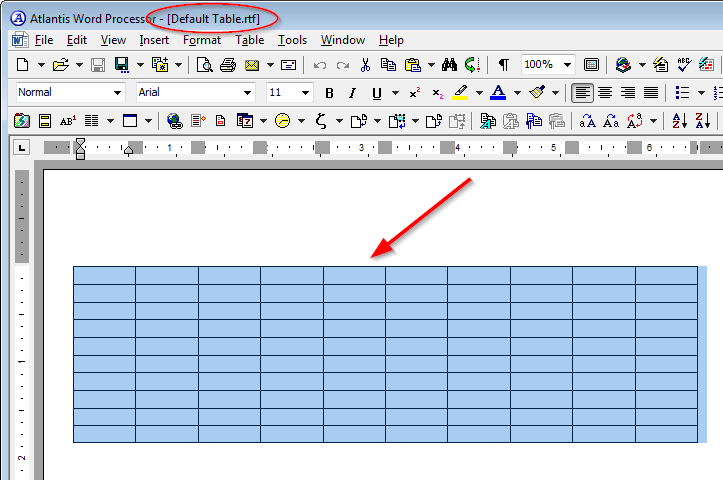Open Find with the binoculars icon
The image size is (723, 480).
pyautogui.click(x=449, y=65)
